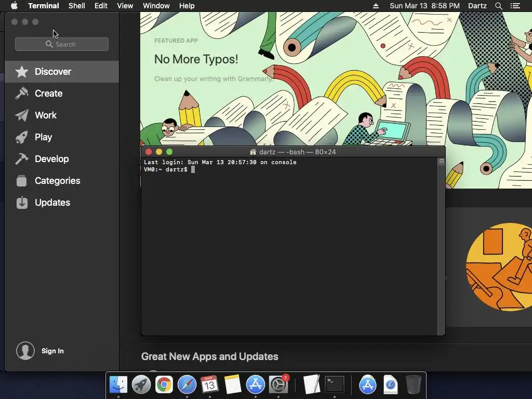Open Spotlight search magnifier in menu bar
The image size is (532, 399).
(x=498, y=6)
